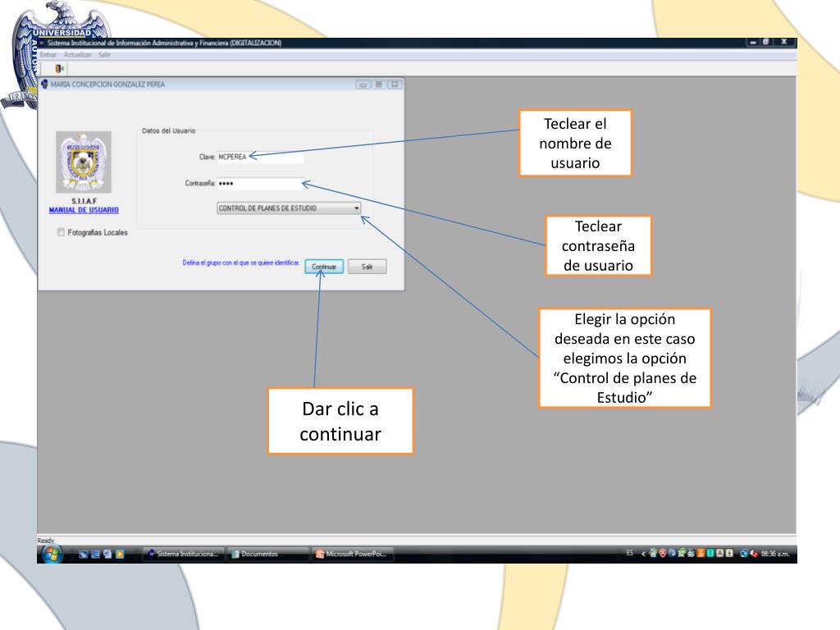Open the Windows Start orb
Screen dimensions: 840x630
click(x=51, y=554)
